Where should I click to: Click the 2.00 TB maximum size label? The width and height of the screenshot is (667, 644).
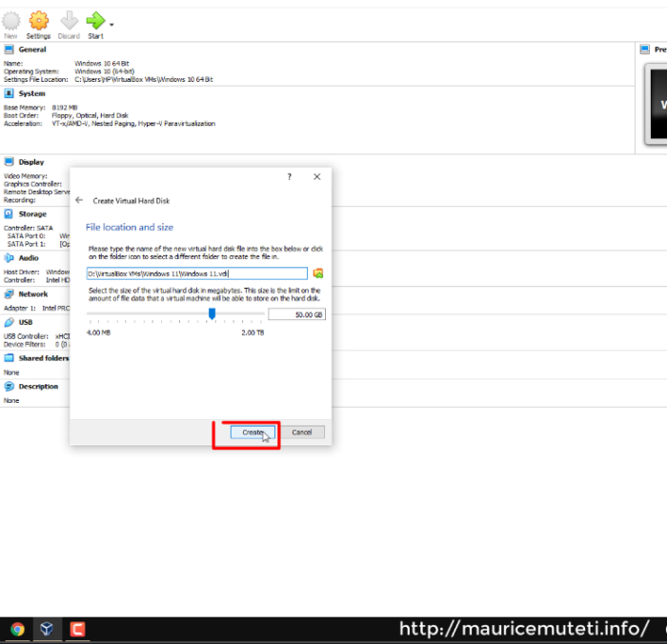pyautogui.click(x=253, y=332)
